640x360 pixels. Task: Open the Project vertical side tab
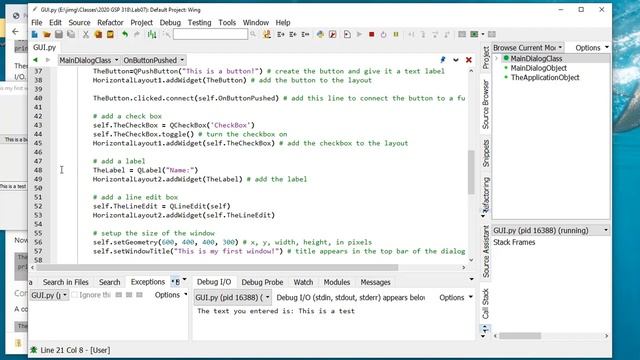coord(486,57)
